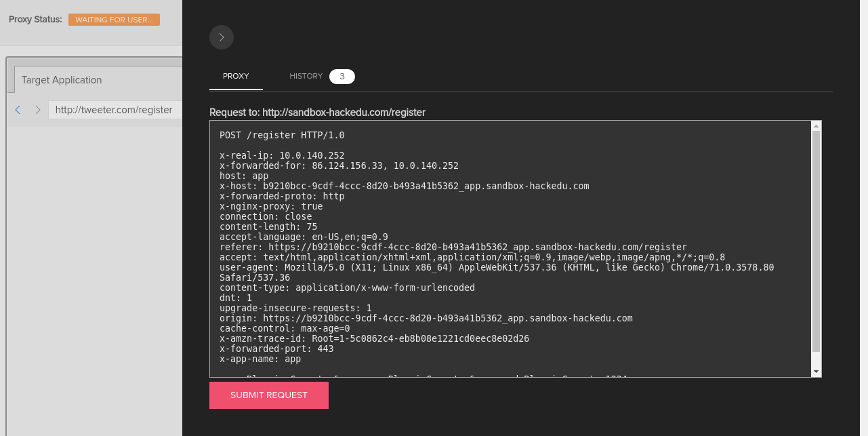This screenshot has width=868, height=436.
Task: Click the SUBMIT REQUEST button
Action: [269, 395]
